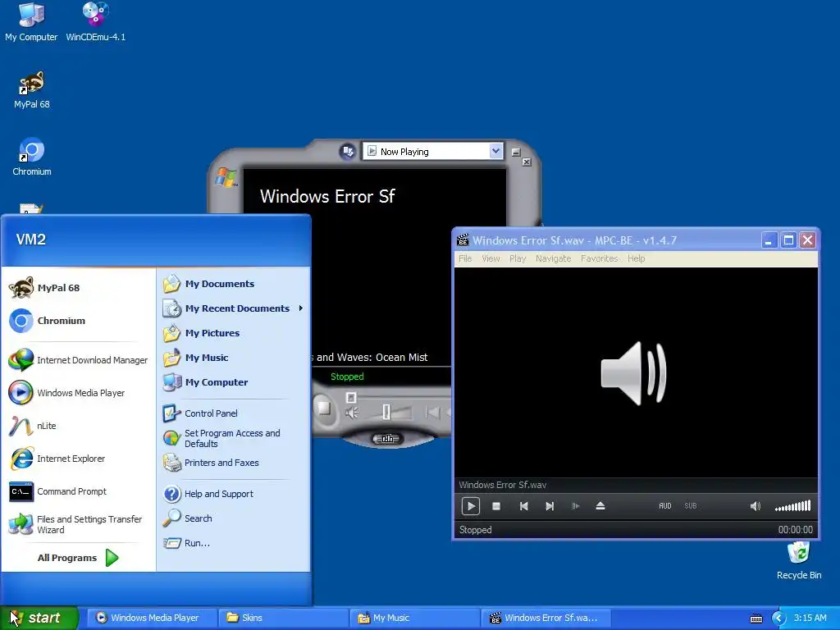
Task: Click the eject icon in MPC-BE
Action: 600,505
